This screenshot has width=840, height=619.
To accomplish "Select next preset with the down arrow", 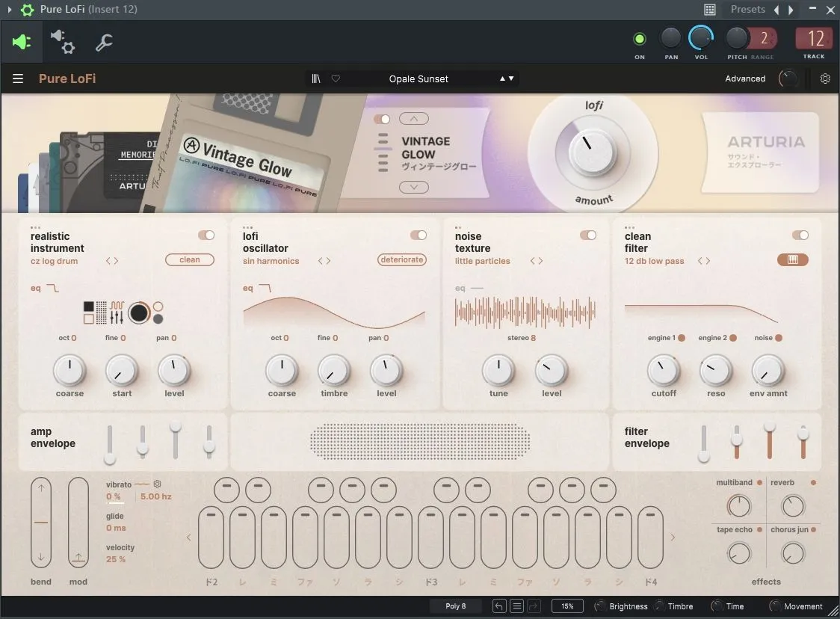I will coord(511,78).
